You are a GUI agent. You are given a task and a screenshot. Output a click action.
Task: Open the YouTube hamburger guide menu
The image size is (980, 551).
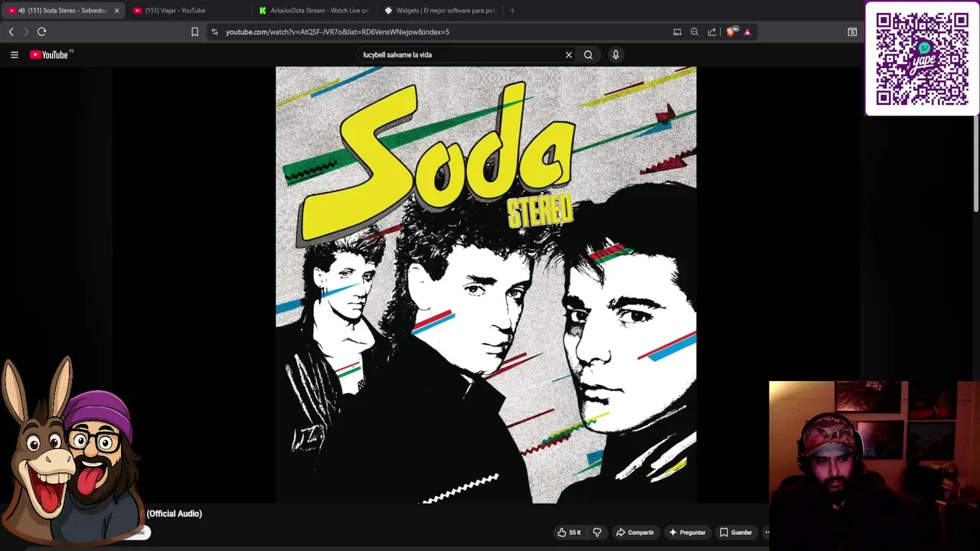tap(14, 54)
